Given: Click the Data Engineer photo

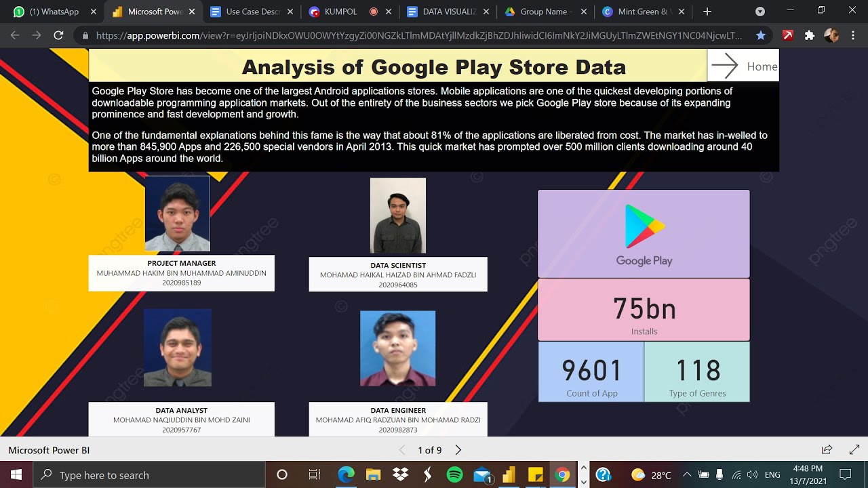Looking at the screenshot, I should click(x=398, y=348).
